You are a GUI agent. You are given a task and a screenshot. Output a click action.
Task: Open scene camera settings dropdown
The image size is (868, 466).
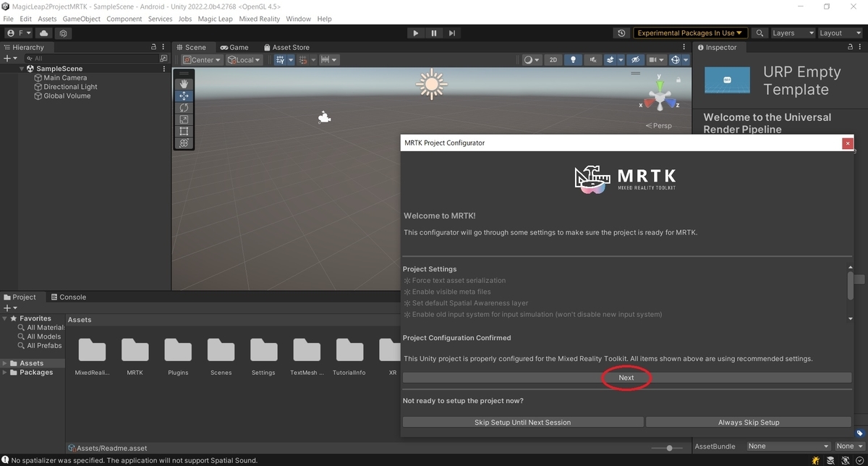click(656, 60)
